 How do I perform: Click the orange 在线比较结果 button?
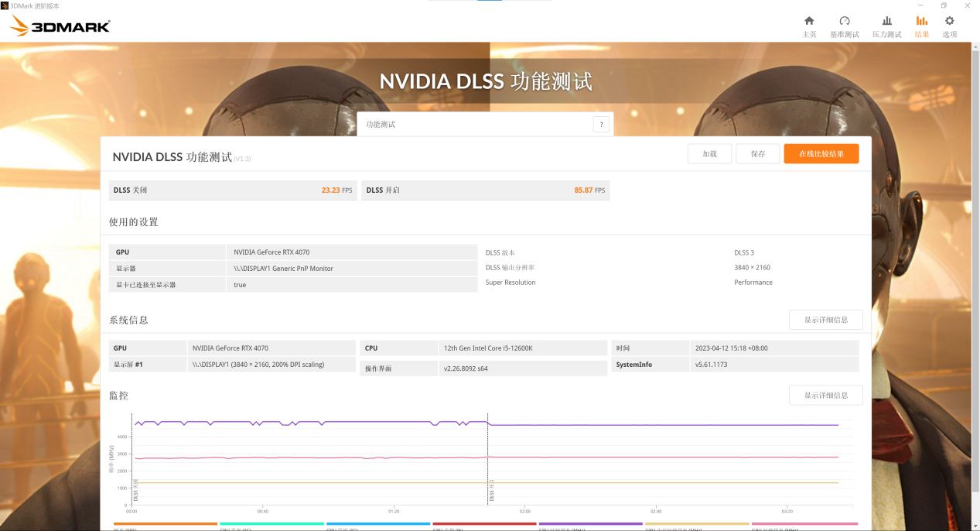(821, 154)
